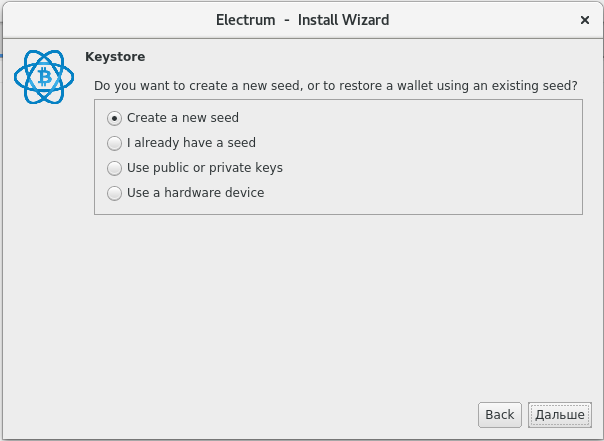Select the radio circle for Create a new seed
The width and height of the screenshot is (604, 441).
tap(114, 118)
